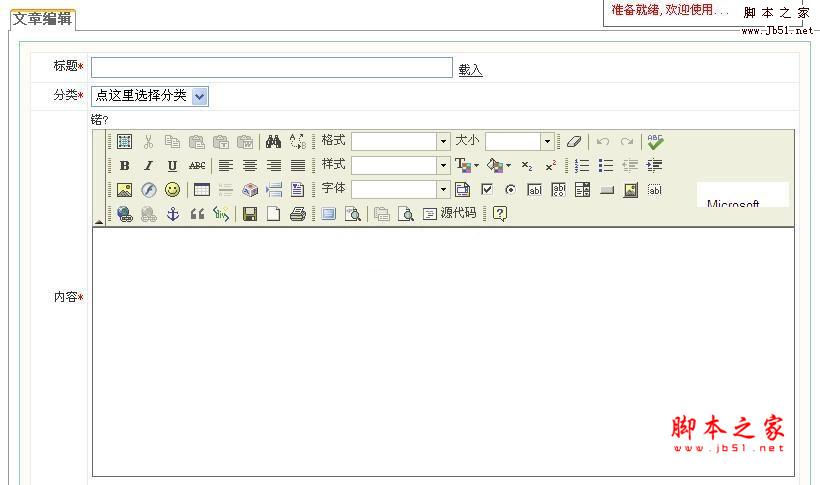Toggle underline formatting

pyautogui.click(x=172, y=166)
